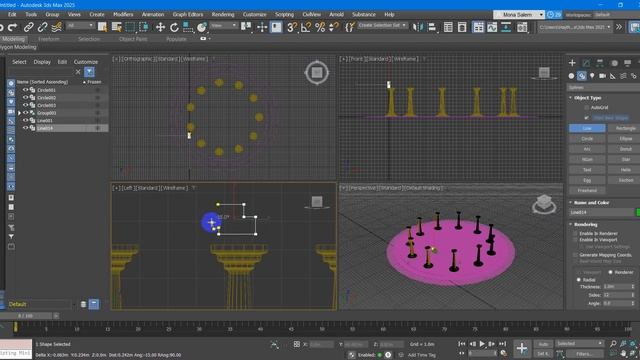
Task: Click the Line014 object name field
Action: coord(602,212)
